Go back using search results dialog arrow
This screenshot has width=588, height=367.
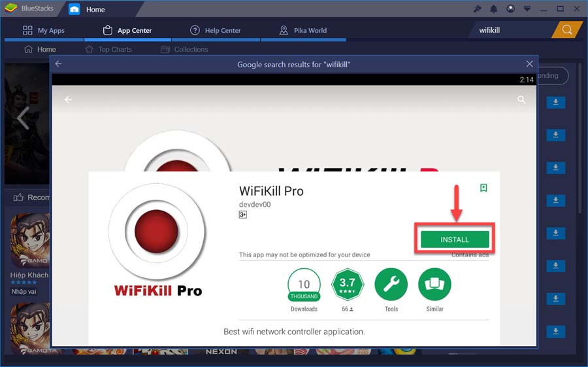click(x=59, y=64)
